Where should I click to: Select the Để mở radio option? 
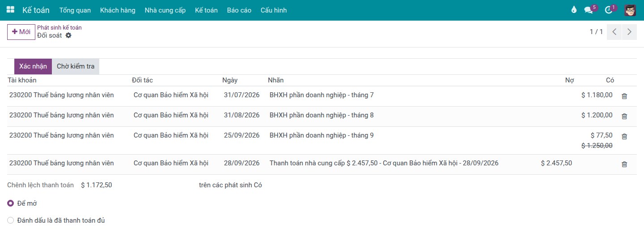coord(11,203)
